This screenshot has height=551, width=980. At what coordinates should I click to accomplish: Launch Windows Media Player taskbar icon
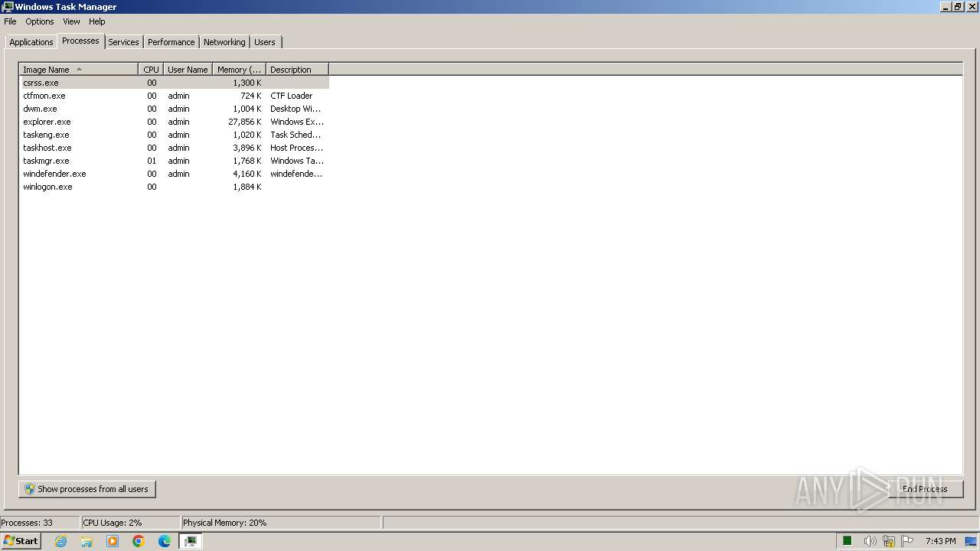(x=113, y=541)
